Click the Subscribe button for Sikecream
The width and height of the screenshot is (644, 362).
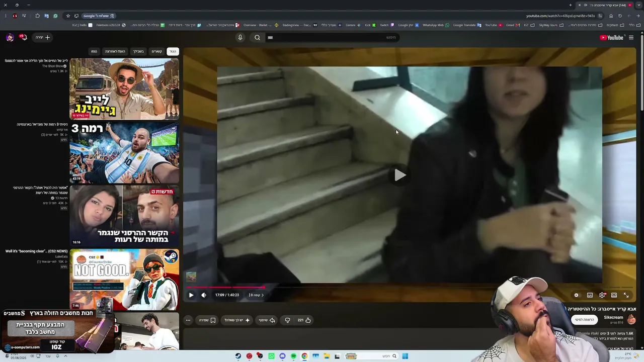[x=585, y=320]
